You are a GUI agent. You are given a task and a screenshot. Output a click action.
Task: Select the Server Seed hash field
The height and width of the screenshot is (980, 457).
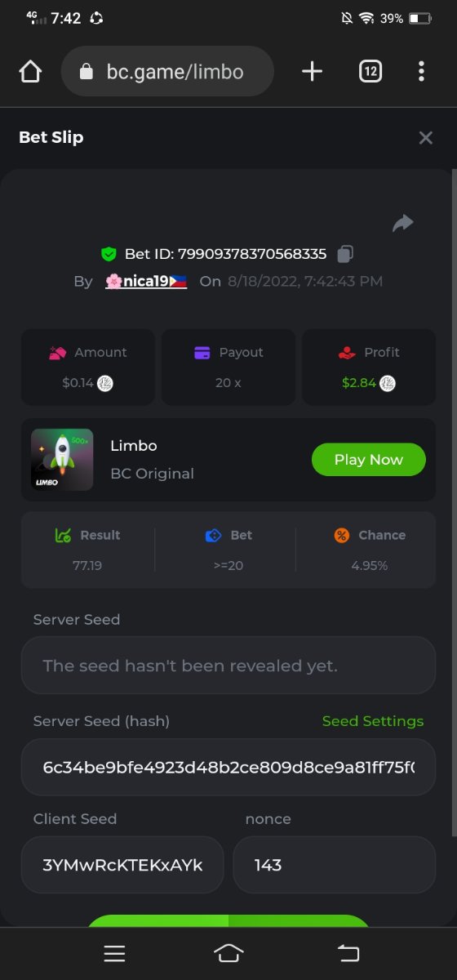coord(228,768)
